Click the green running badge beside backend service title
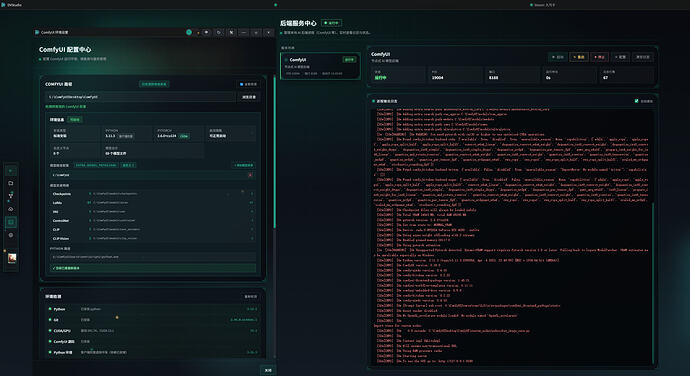 tap(331, 23)
